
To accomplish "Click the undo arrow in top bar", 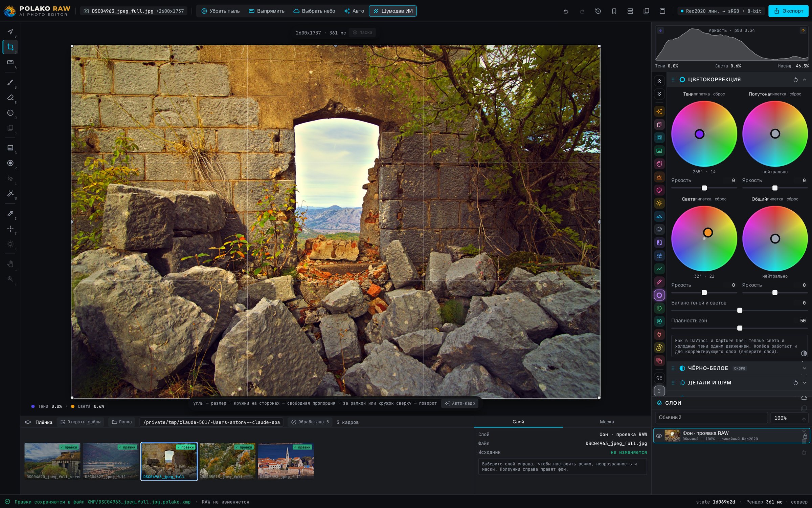I will coord(566,11).
